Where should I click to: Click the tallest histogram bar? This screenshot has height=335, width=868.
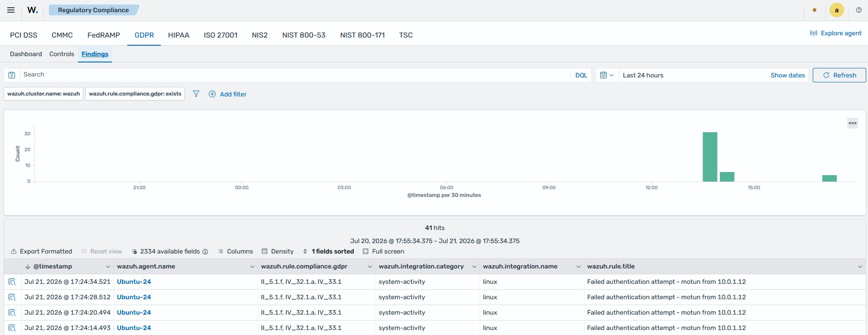710,157
